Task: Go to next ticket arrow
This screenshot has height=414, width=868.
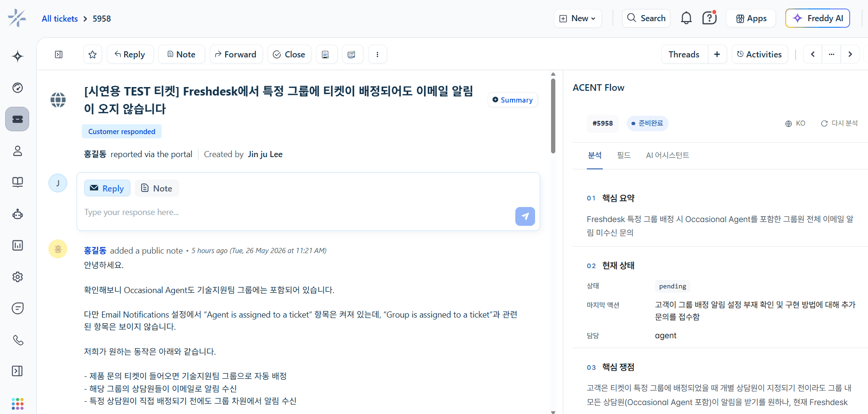Action: coord(850,55)
